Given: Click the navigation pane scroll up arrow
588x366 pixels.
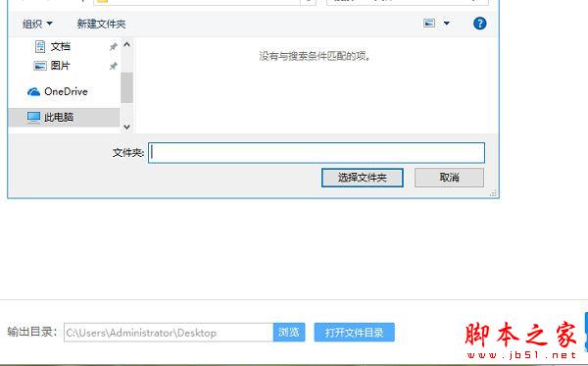Looking at the screenshot, I should coord(126,45).
